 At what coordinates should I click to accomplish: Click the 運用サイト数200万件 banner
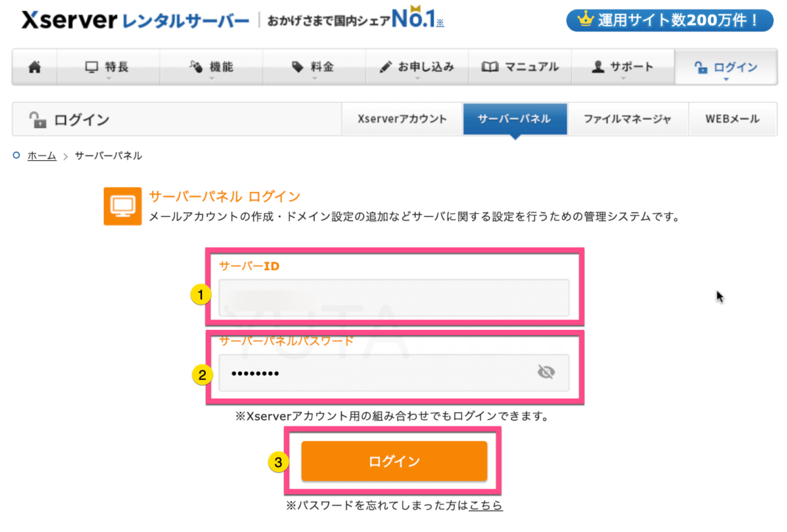coord(671,20)
